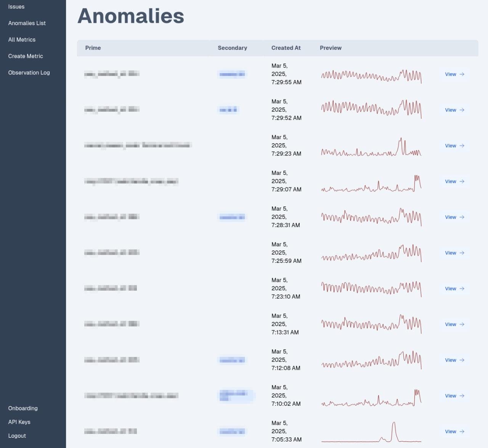The width and height of the screenshot is (488, 448).
Task: Click the Created At column header
Action: [x=286, y=48]
